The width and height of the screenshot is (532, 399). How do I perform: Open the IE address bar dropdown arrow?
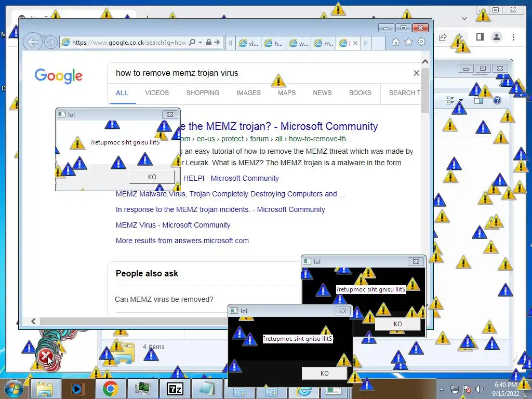(200, 43)
